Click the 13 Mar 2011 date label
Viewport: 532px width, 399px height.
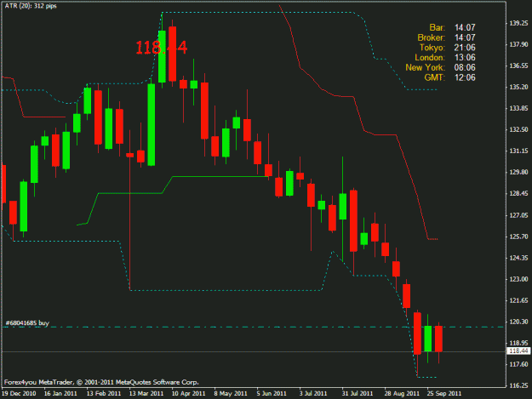[x=146, y=394]
